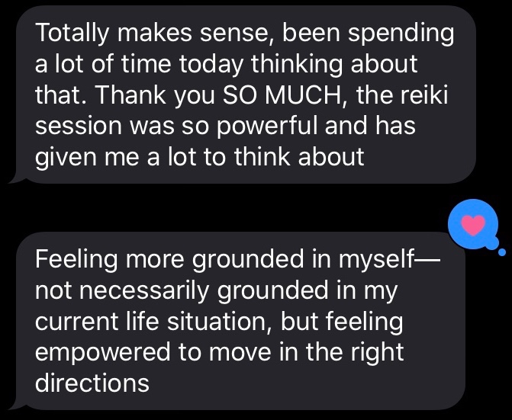Tap the pink heart reaction icon
Viewport: 512px width, 420px height.
473,224
